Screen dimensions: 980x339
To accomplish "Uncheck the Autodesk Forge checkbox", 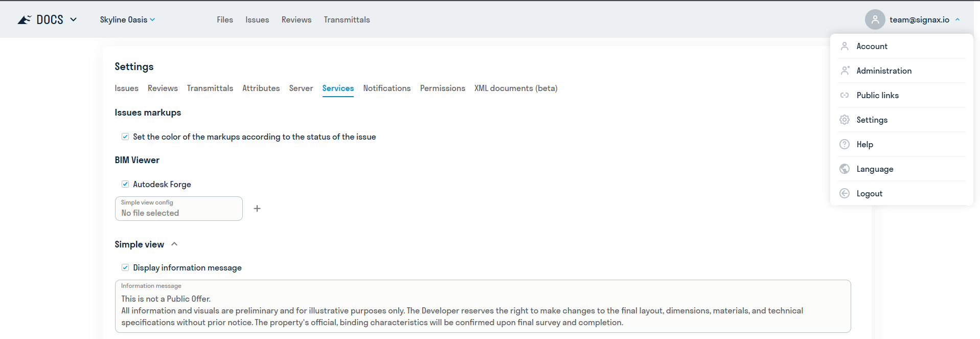I will [x=125, y=184].
